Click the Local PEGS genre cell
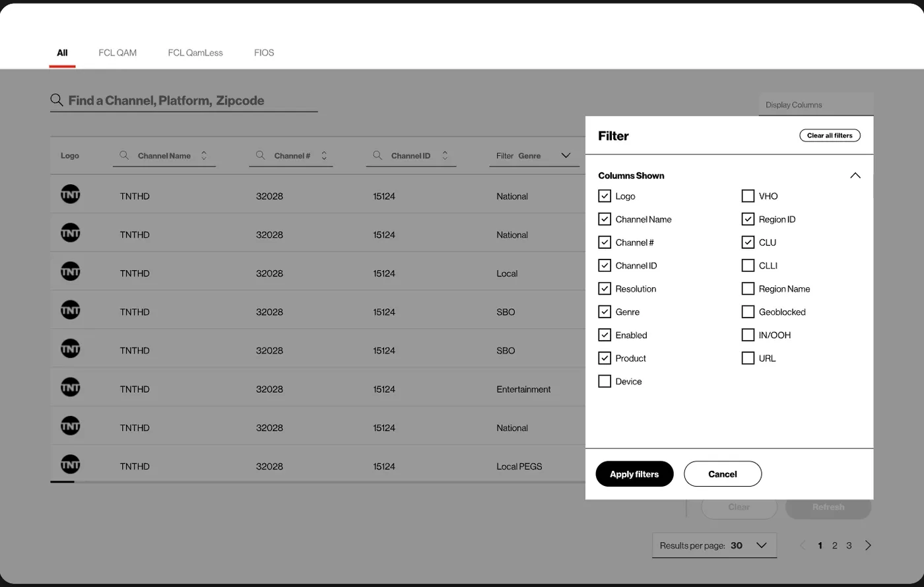The height and width of the screenshot is (587, 924). [x=519, y=466]
